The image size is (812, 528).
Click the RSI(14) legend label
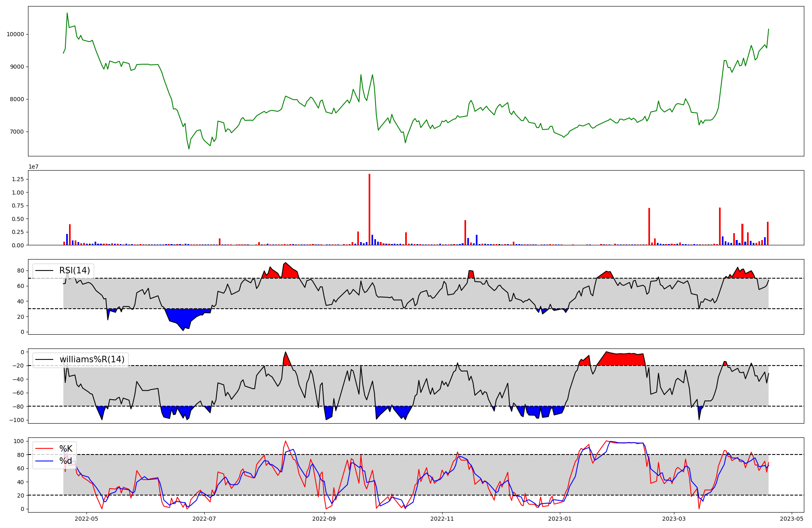(x=74, y=270)
